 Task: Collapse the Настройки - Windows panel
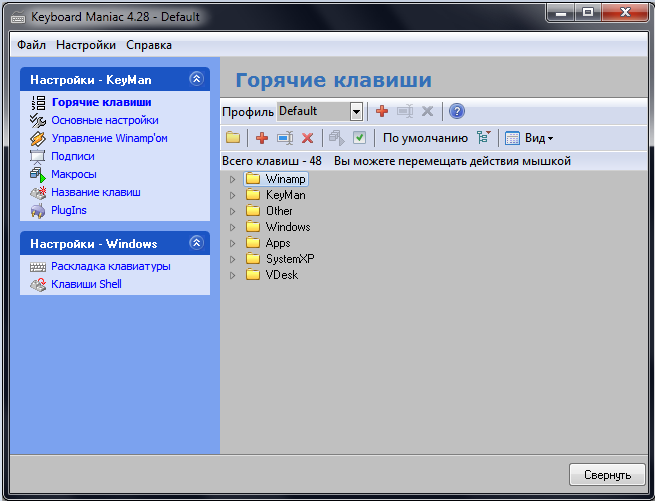pyautogui.click(x=196, y=242)
